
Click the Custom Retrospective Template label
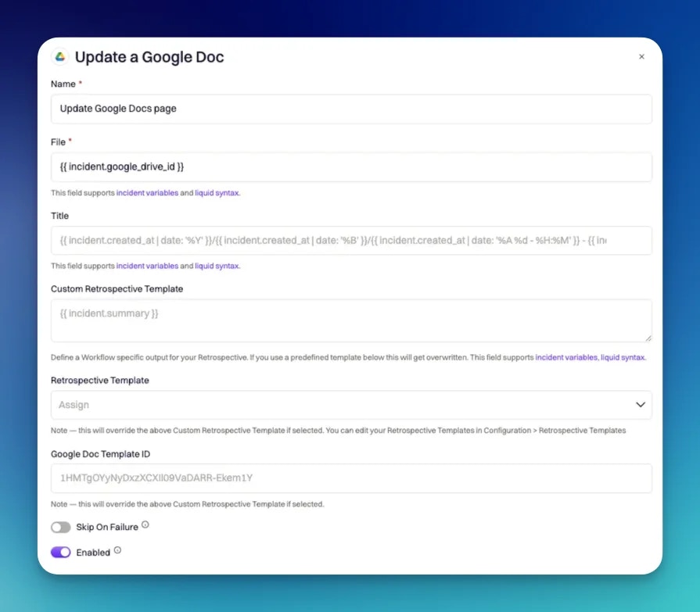pos(117,288)
